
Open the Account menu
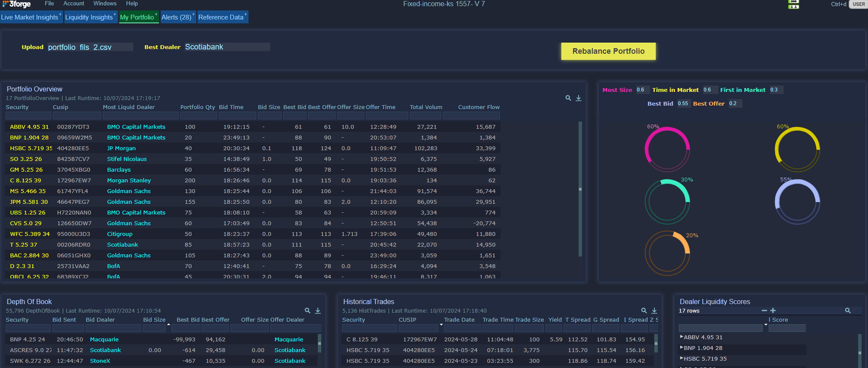coord(74,4)
